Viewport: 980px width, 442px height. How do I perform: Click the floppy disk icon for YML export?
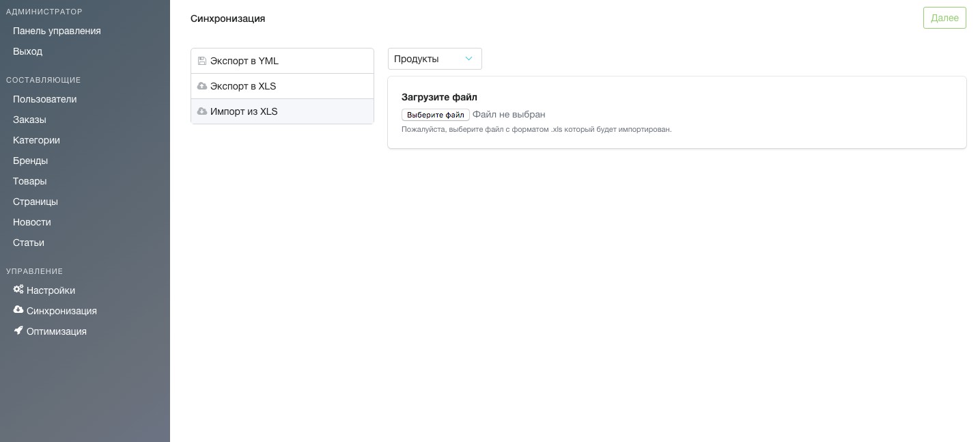202,61
